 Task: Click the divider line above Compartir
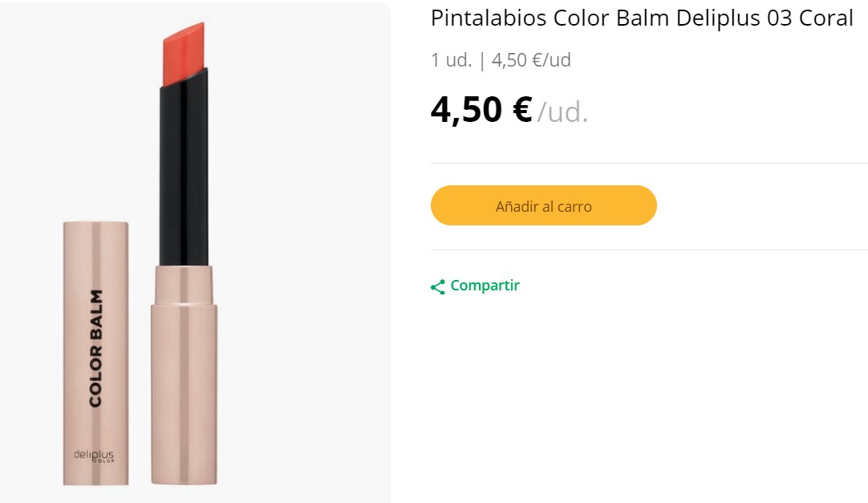pos(648,249)
